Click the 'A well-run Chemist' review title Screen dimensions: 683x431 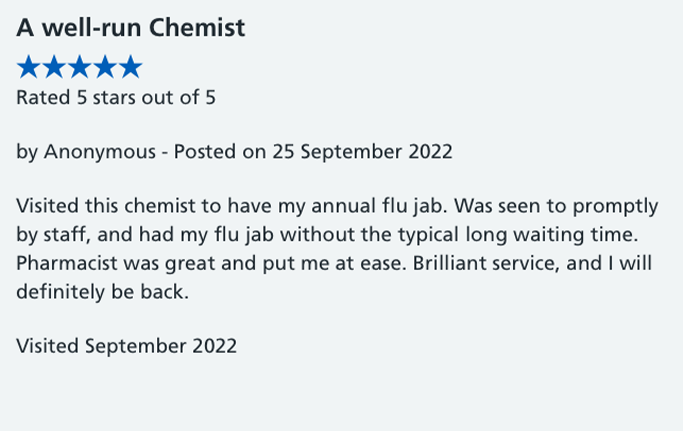point(131,27)
